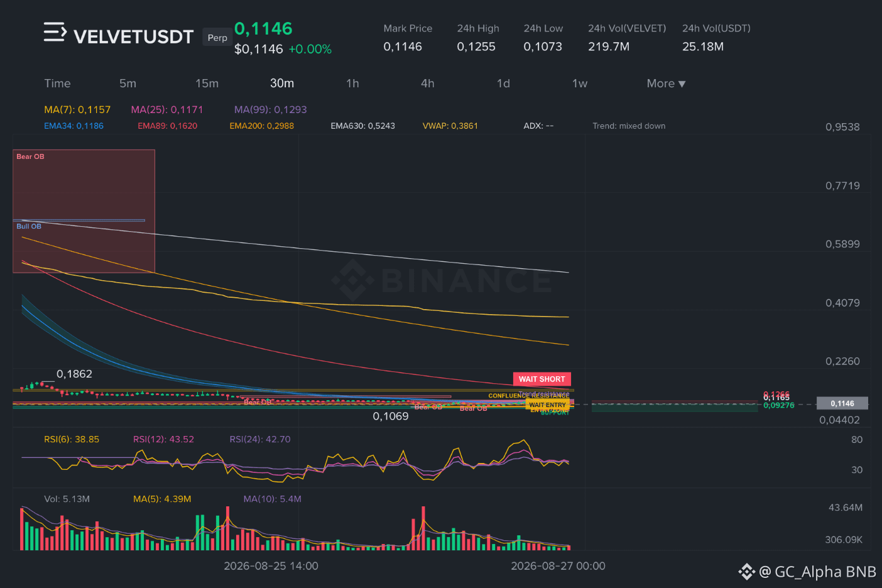Screen dimensions: 882x588
Task: Switch to the 15m timeframe
Action: click(207, 84)
